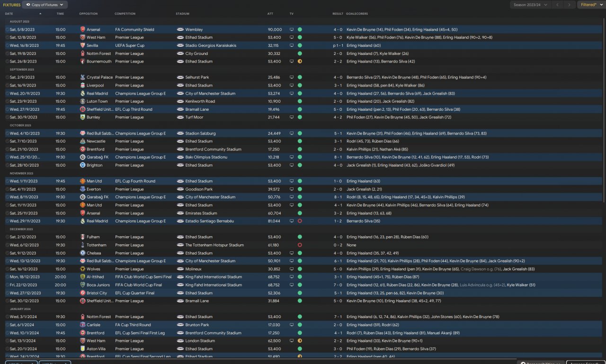Expand the Filtered dropdown
This screenshot has height=364, width=606.
[592, 5]
